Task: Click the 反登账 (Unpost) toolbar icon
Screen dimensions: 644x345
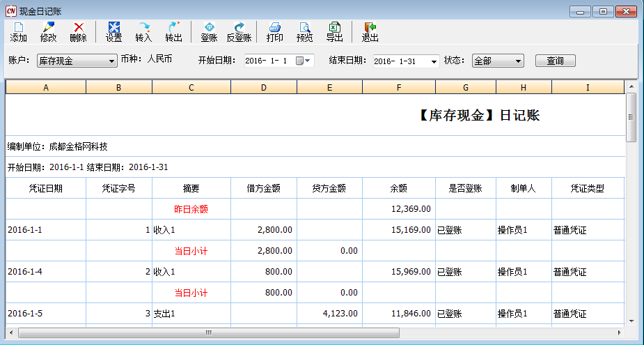Action: [239, 31]
